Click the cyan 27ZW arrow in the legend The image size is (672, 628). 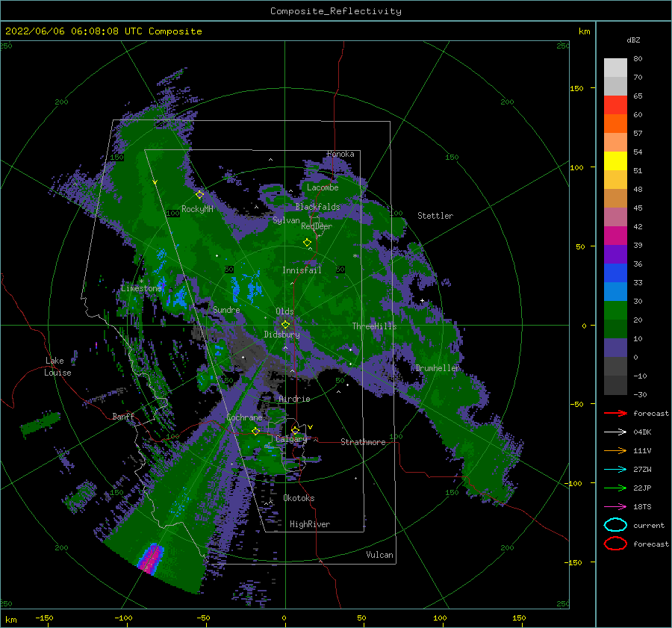point(615,470)
